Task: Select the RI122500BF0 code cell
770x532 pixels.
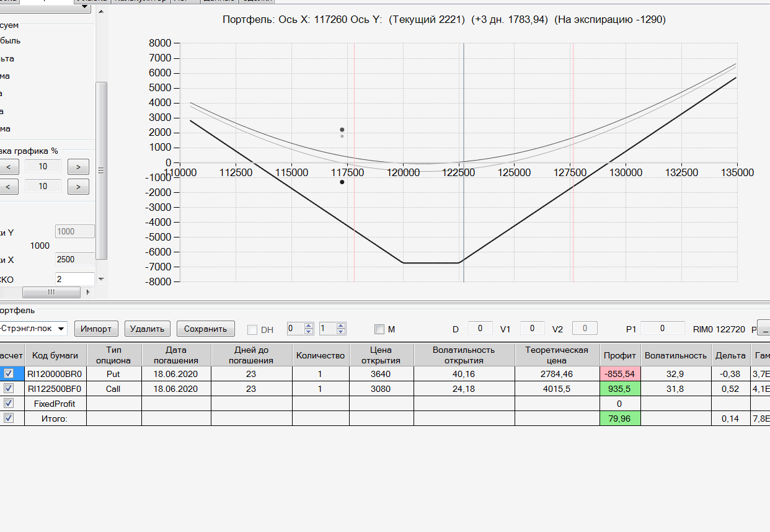Action: point(55,389)
